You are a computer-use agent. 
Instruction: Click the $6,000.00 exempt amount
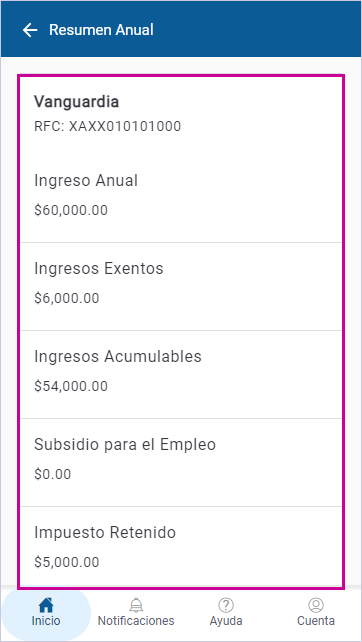pyautogui.click(x=67, y=298)
